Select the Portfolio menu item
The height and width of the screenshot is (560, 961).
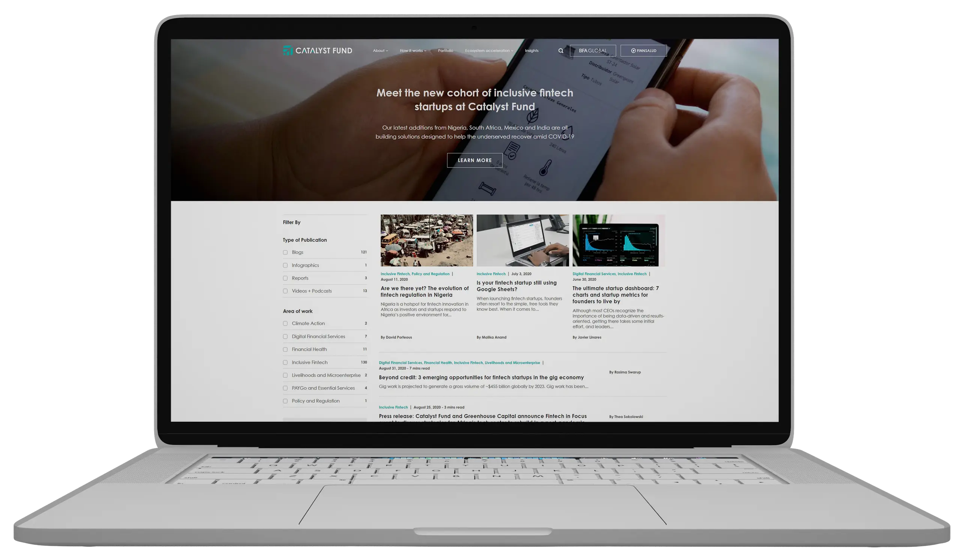click(445, 50)
